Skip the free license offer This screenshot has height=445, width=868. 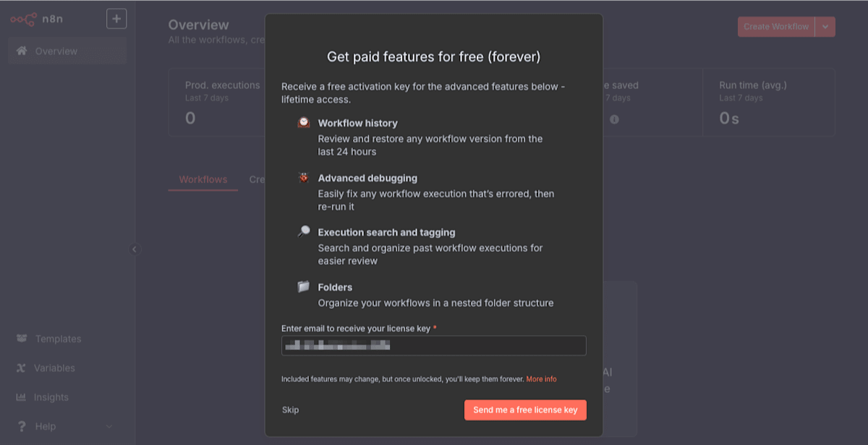[290, 410]
